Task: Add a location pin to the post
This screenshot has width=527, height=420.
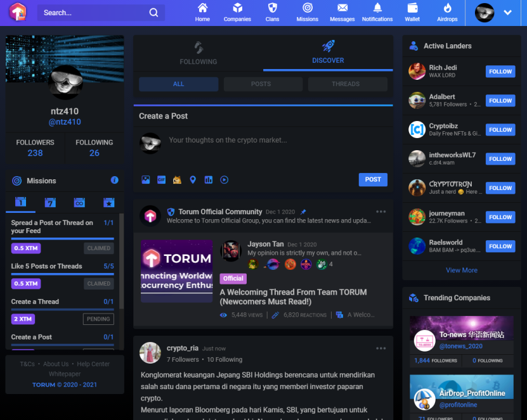Action: [193, 180]
